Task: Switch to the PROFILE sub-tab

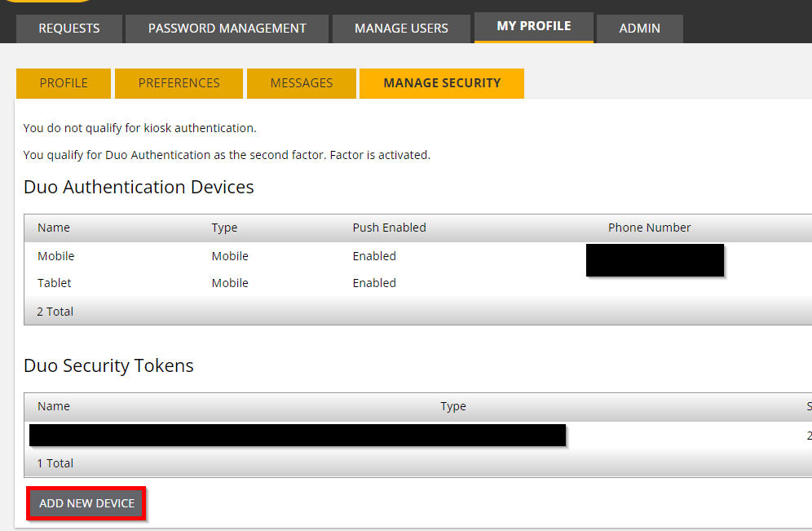Action: click(63, 82)
